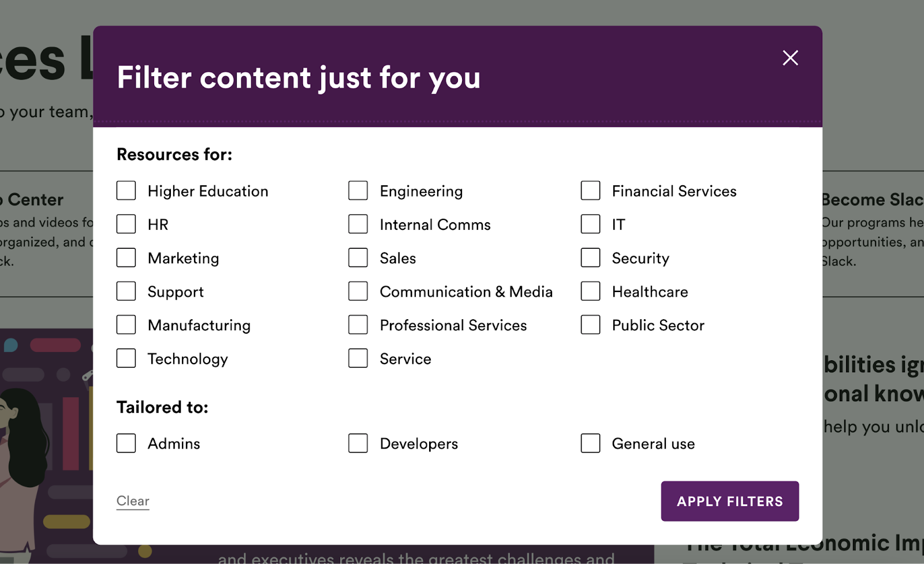
Task: Check the Healthcare filter
Action: [590, 291]
